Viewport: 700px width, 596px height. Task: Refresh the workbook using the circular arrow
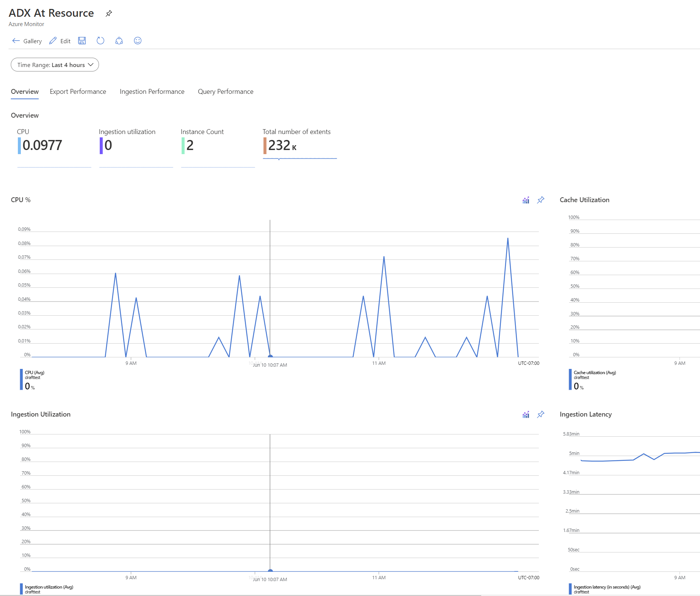pyautogui.click(x=100, y=41)
